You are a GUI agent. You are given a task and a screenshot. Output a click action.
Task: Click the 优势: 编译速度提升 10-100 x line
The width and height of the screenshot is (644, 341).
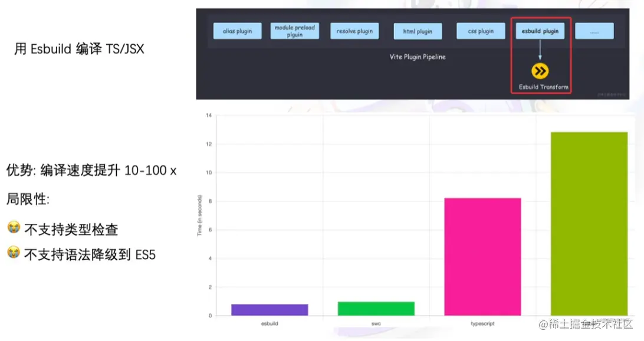click(91, 171)
